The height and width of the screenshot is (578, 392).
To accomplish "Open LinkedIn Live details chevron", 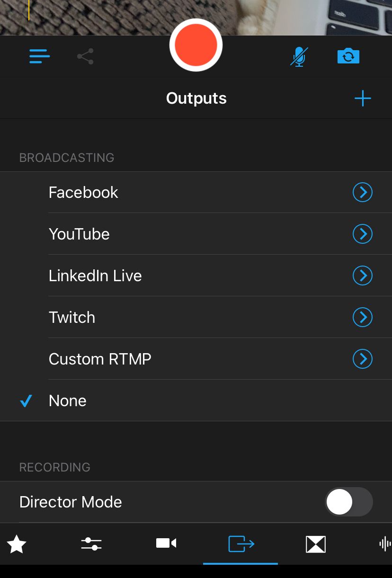I will 363,276.
